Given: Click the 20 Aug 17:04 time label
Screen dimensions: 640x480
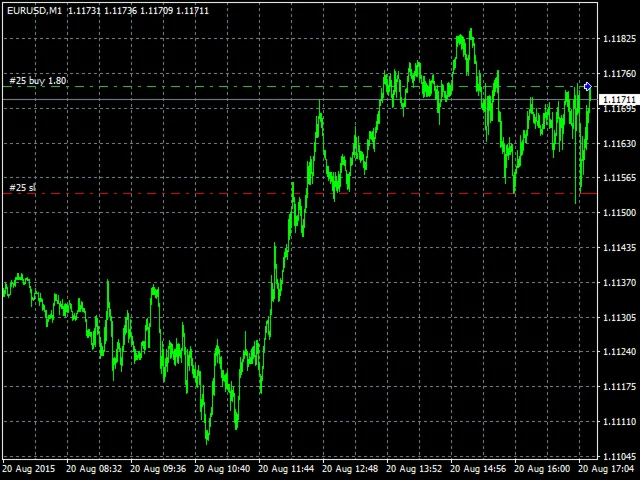Looking at the screenshot, I should click(x=607, y=469).
